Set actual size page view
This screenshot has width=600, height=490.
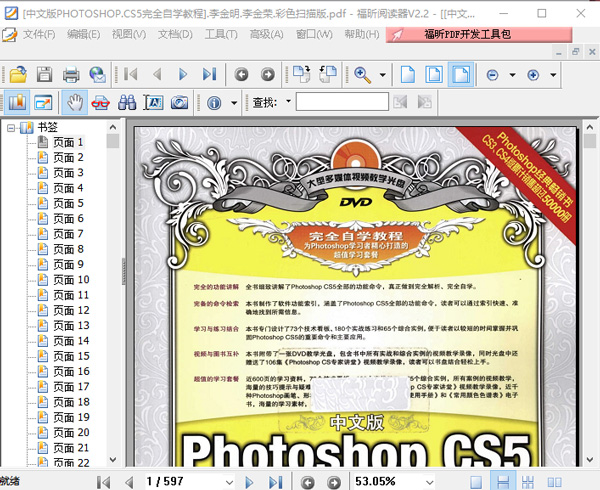click(x=408, y=74)
